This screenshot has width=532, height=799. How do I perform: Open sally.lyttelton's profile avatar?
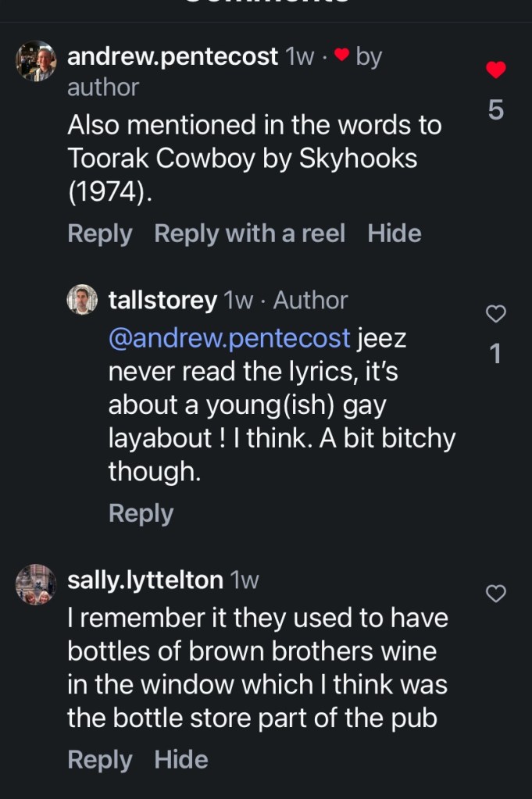[x=36, y=584]
